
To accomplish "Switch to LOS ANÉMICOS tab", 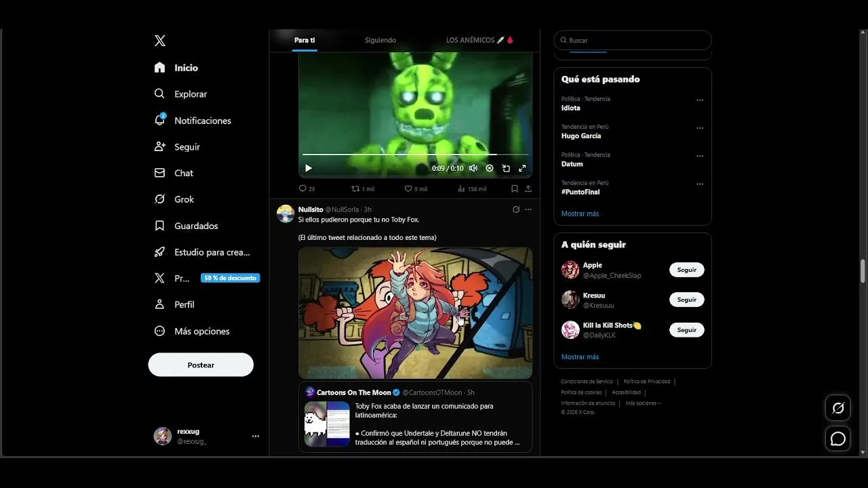I will [479, 41].
